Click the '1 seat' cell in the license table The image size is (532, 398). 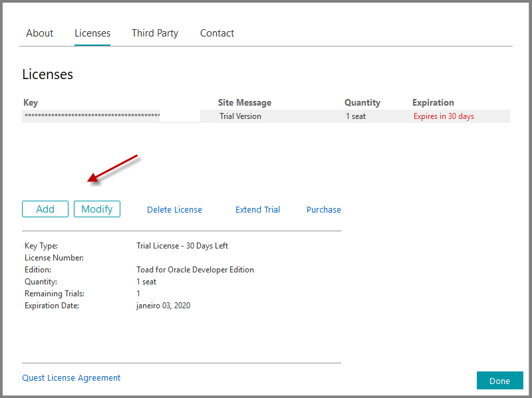coord(356,116)
